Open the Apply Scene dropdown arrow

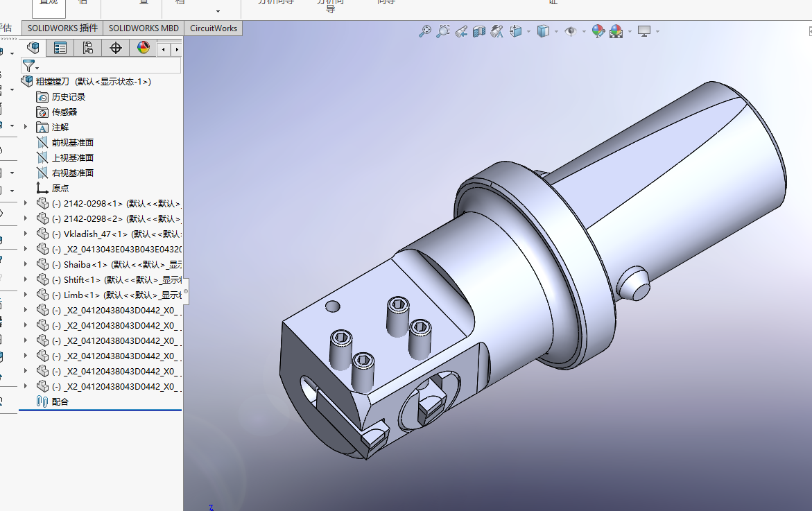coord(630,32)
